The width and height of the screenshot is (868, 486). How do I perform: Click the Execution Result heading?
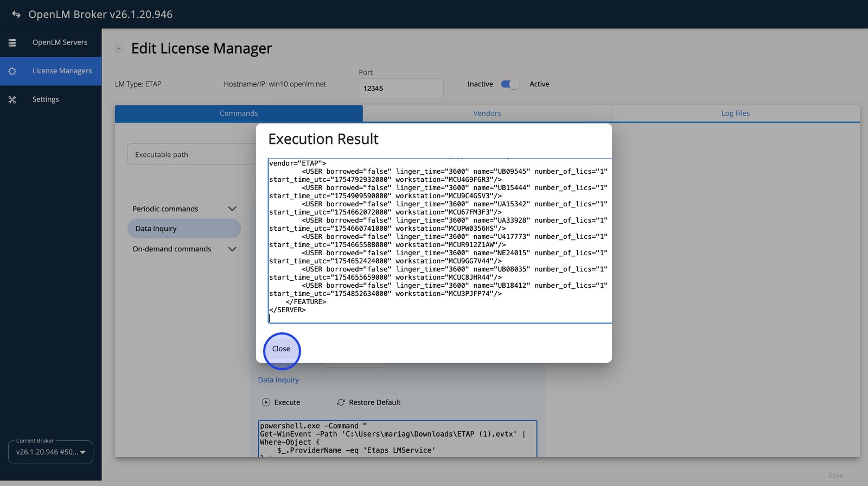[323, 140]
